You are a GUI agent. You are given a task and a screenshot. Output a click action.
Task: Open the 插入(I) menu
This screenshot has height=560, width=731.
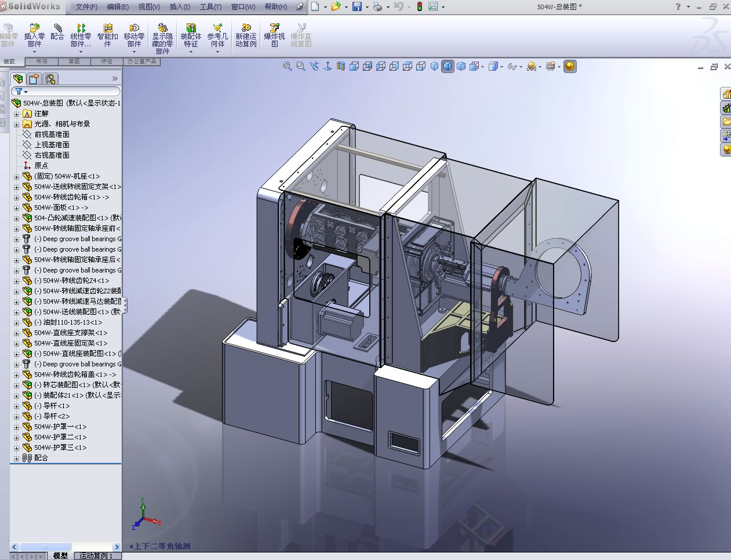[x=180, y=7]
